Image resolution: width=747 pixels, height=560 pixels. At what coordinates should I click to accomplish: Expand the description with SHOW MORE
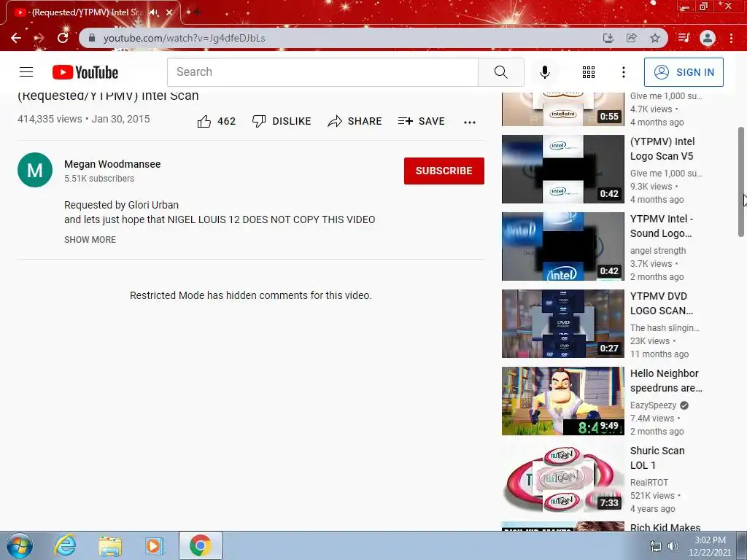pyautogui.click(x=90, y=239)
